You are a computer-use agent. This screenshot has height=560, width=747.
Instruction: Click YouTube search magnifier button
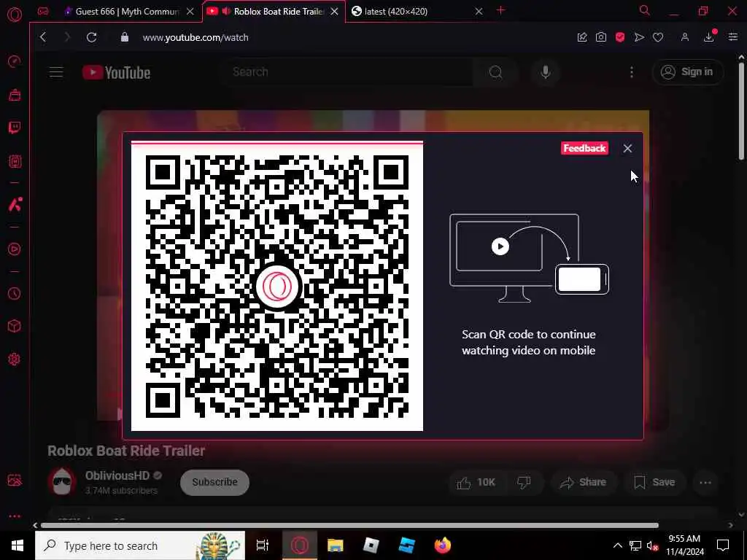coord(495,72)
